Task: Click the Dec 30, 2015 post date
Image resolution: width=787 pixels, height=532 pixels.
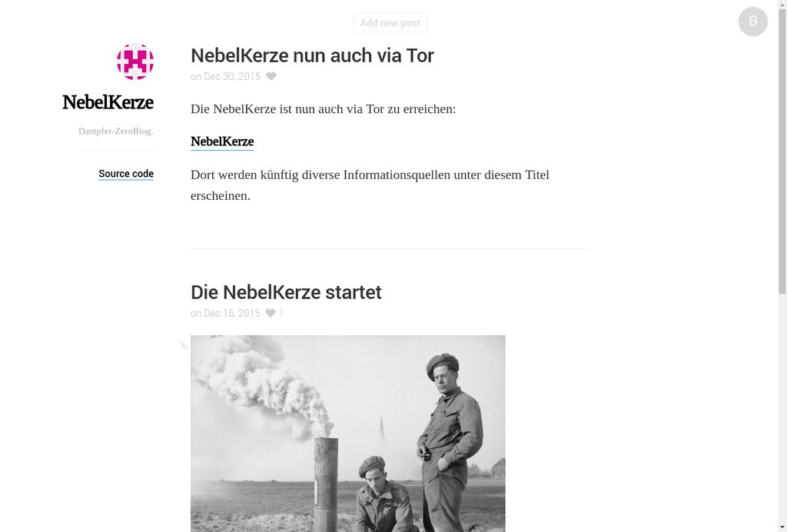Action: (x=226, y=76)
